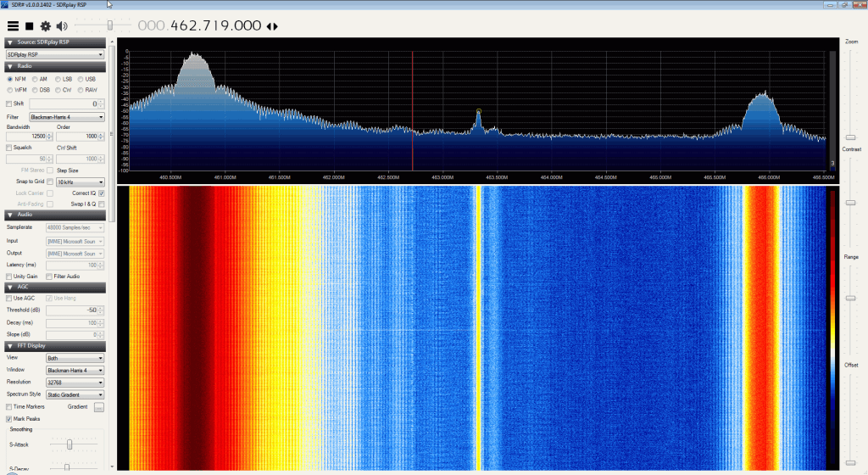The height and width of the screenshot is (475, 868).
Task: Click the frequency step arrows icon
Action: (x=272, y=26)
